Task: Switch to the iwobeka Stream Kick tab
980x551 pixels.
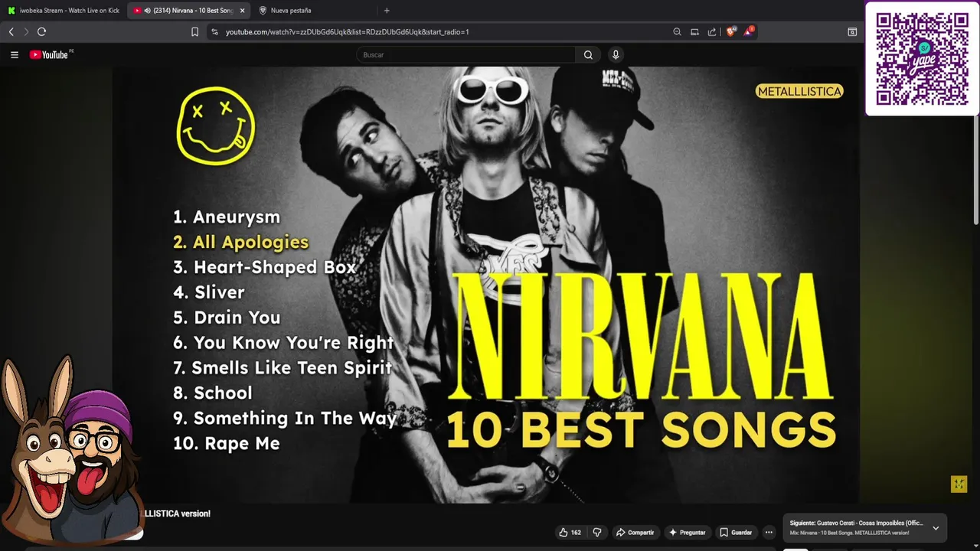Action: [64, 11]
